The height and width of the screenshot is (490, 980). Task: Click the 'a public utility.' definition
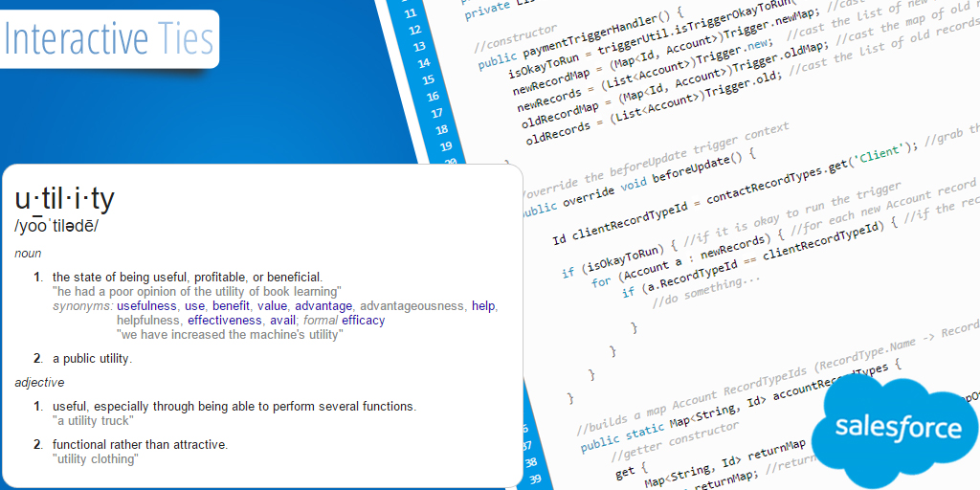pos(92,359)
